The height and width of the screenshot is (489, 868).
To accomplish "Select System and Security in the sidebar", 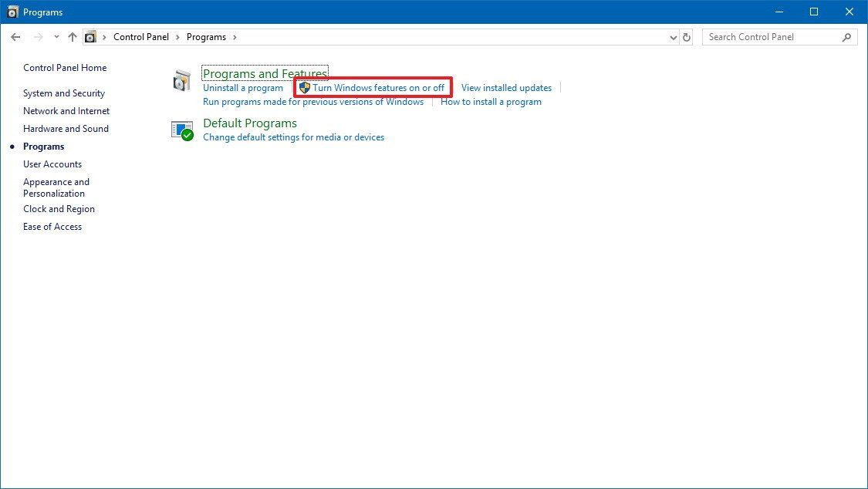I will coord(64,93).
